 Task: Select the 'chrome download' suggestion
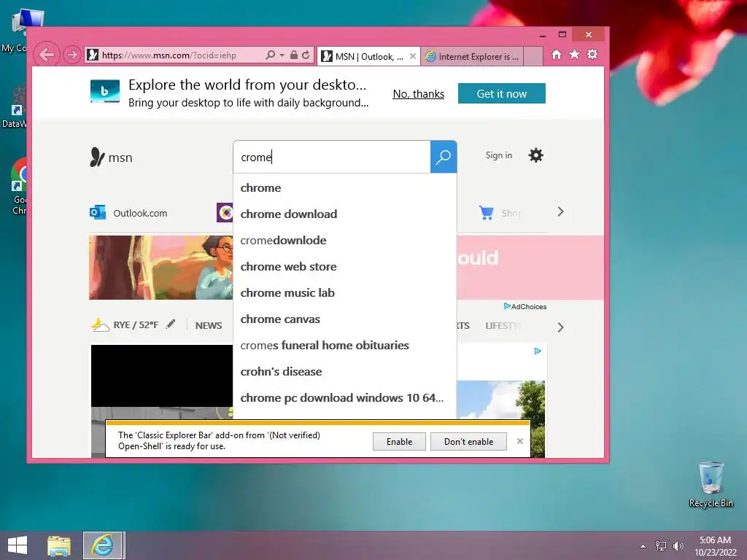pos(345,214)
